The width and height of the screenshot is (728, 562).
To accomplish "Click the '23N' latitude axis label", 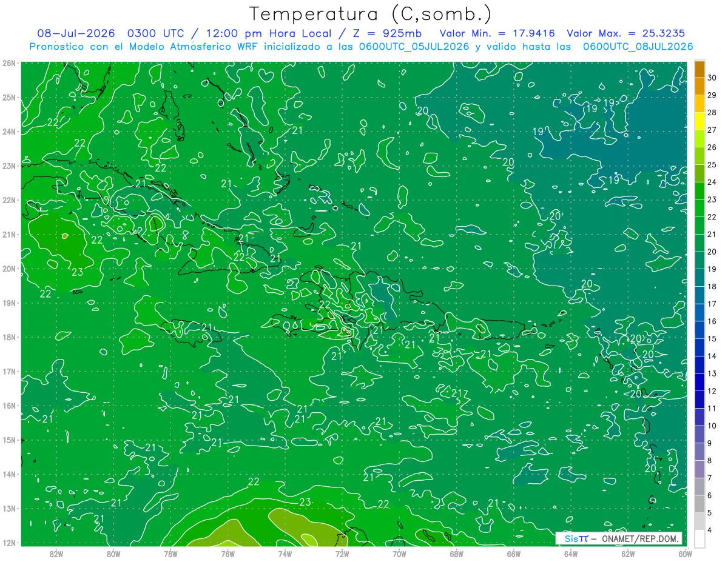I will (9, 166).
